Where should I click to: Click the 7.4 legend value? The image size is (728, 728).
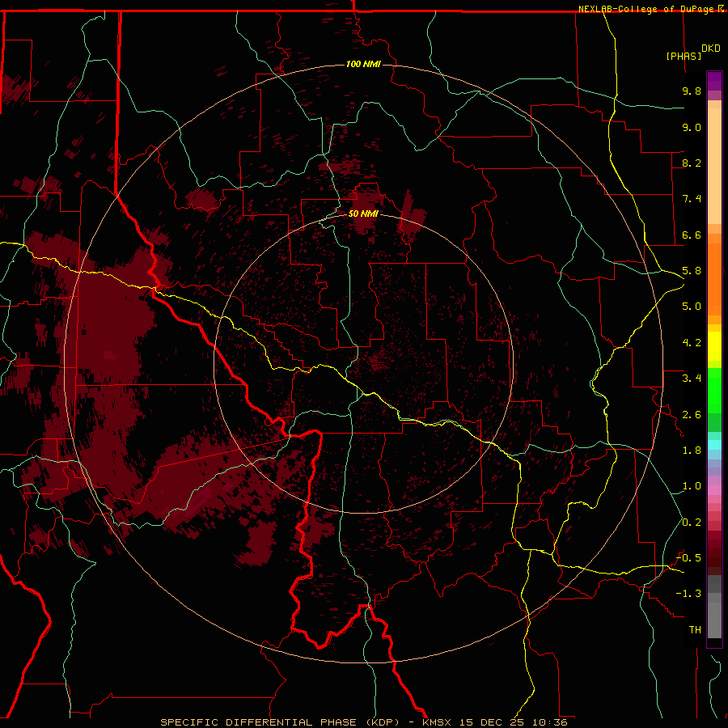coord(692,199)
